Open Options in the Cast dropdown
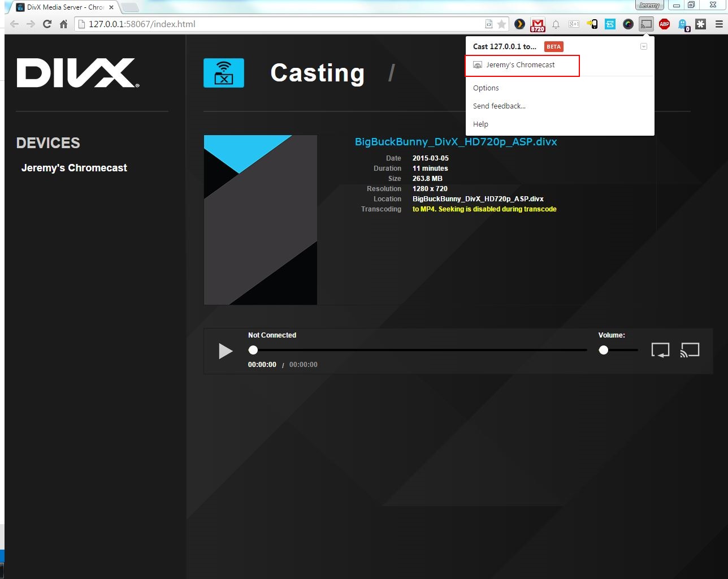Image resolution: width=728 pixels, height=579 pixels. pos(486,88)
